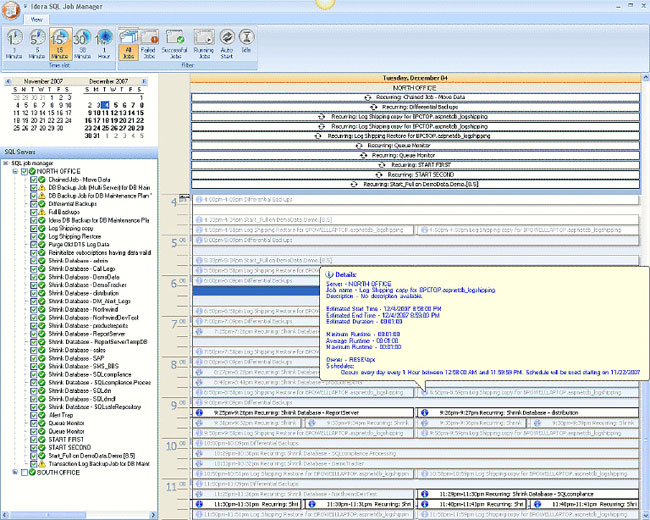This screenshot has width=650, height=520.
Task: Filter by Successful Jobs
Action: 175,44
